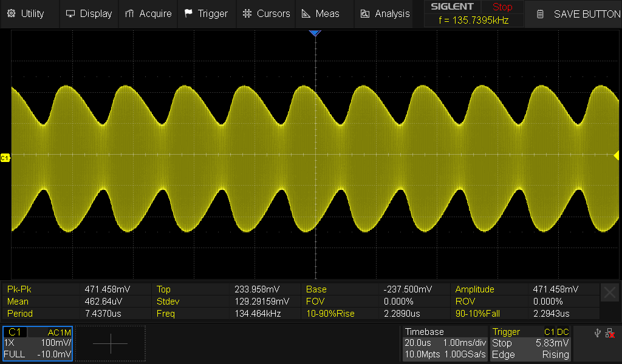This screenshot has width=622, height=364.
Task: Click the USB connection status icon
Action: 597,332
